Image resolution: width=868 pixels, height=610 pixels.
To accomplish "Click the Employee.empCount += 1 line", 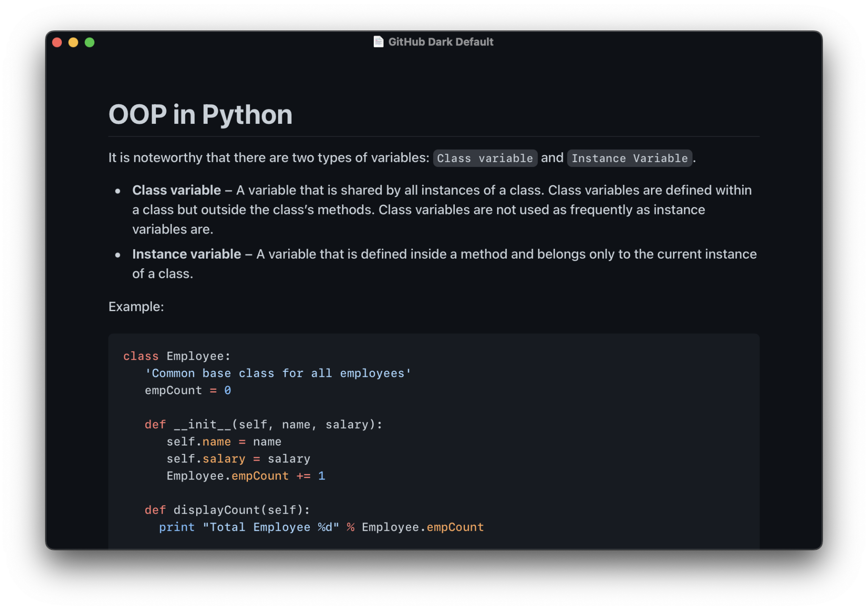I will pyautogui.click(x=245, y=476).
